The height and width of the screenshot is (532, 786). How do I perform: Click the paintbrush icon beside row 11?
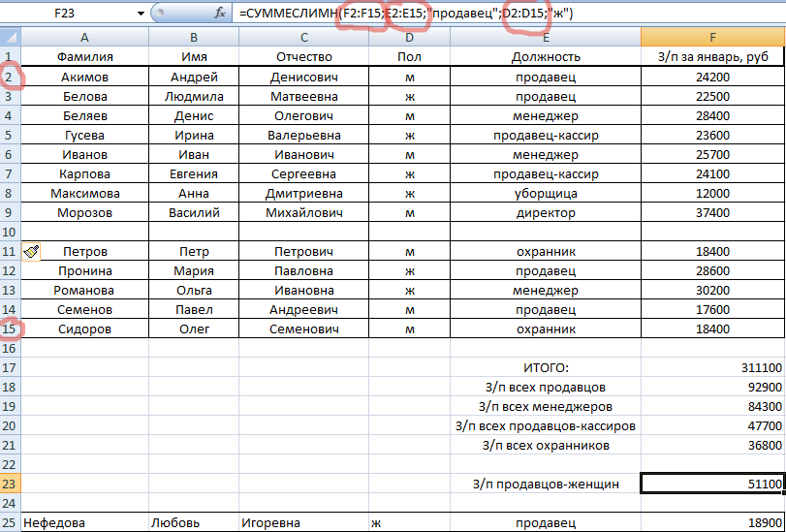pos(31,252)
